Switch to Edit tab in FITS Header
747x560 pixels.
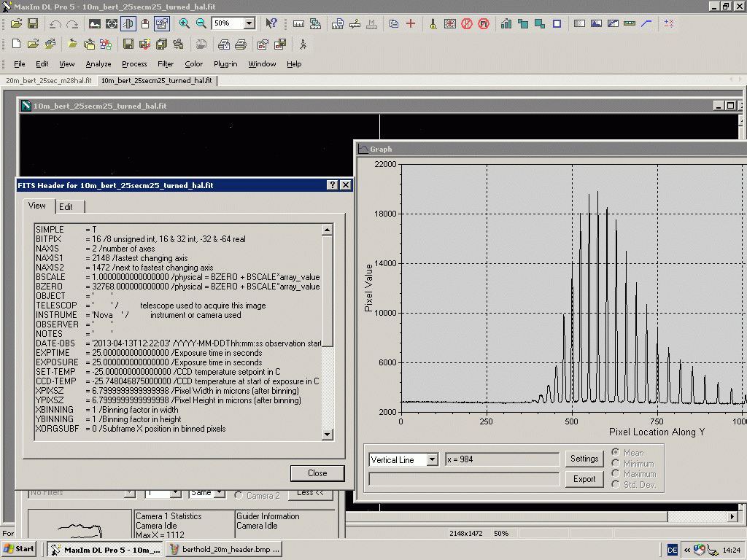[x=66, y=206]
